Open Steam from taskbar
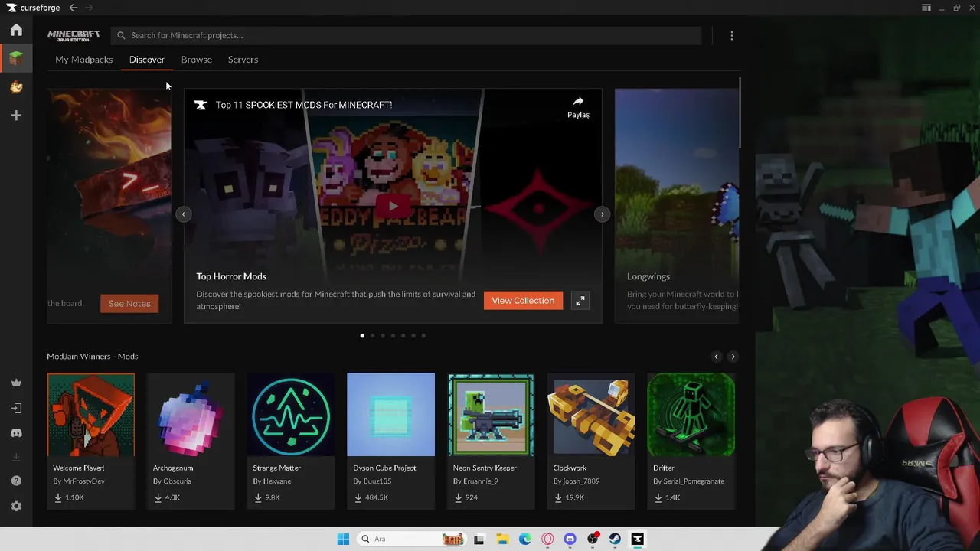This screenshot has height=551, width=980. 615,539
